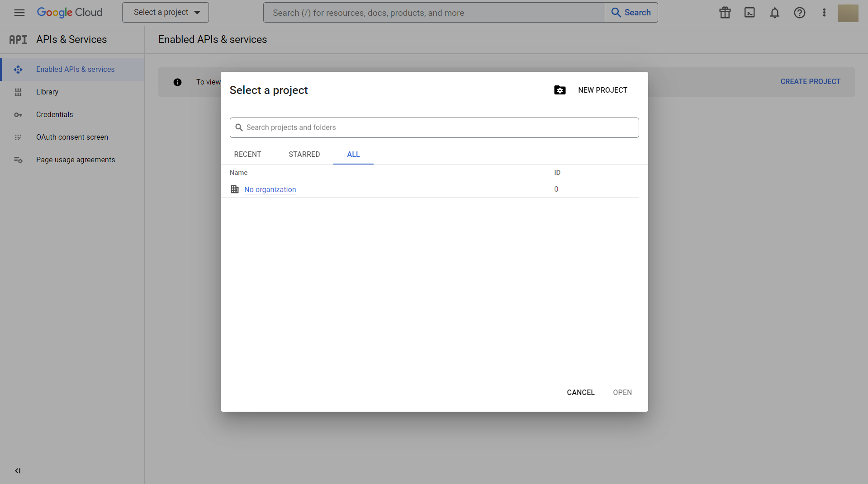The height and width of the screenshot is (484, 868).
Task: Click the free trial gift icon
Action: tap(724, 13)
